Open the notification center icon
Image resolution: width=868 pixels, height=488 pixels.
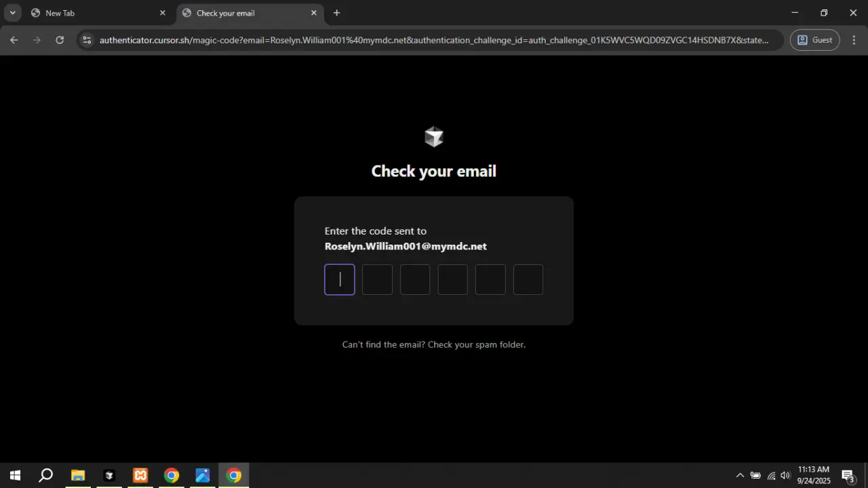tap(848, 475)
